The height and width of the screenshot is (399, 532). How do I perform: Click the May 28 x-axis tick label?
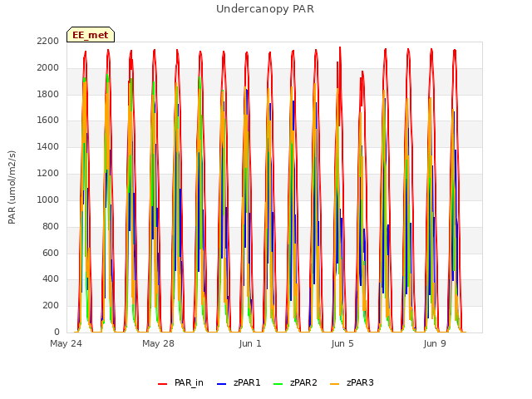pos(158,343)
